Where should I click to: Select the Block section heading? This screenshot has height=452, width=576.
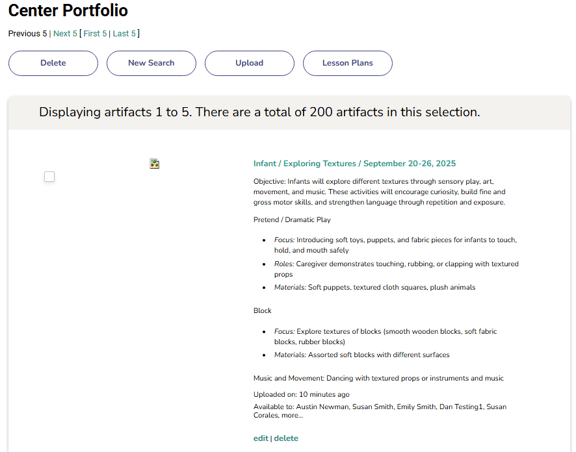click(262, 311)
